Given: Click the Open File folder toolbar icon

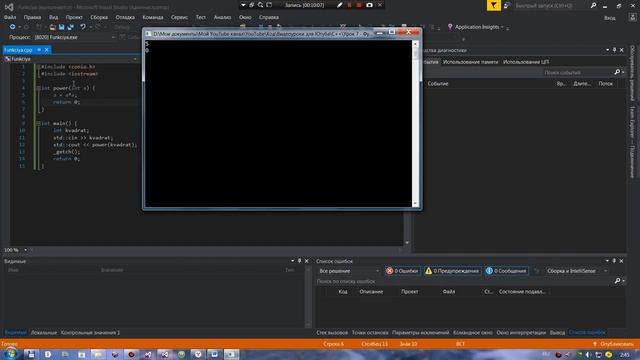Looking at the screenshot, I should [52, 27].
